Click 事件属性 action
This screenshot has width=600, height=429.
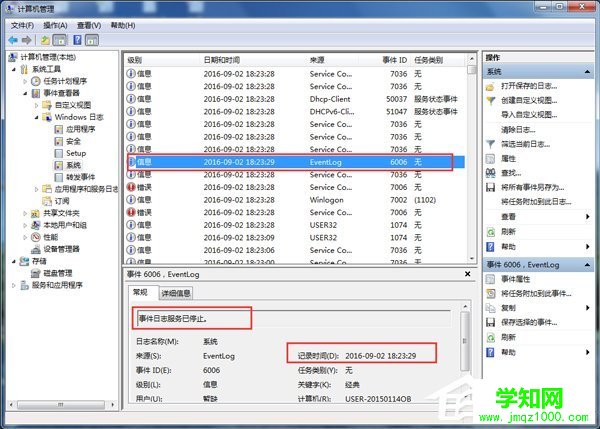pyautogui.click(x=515, y=279)
